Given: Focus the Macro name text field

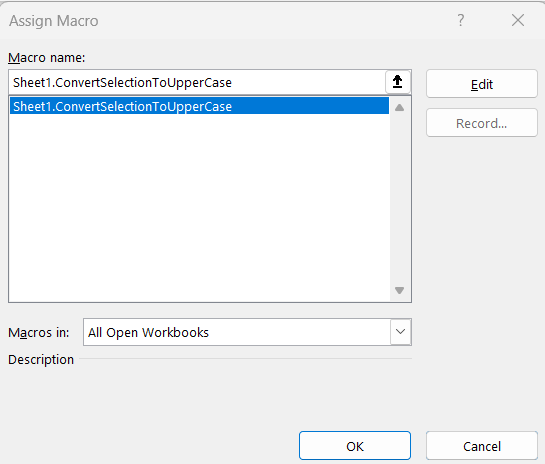Looking at the screenshot, I should [x=197, y=82].
